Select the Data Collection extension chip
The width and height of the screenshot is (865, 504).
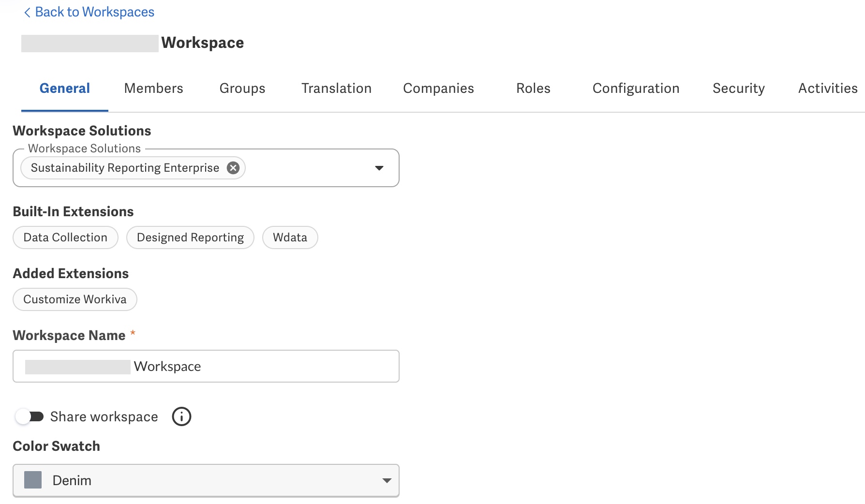point(65,237)
